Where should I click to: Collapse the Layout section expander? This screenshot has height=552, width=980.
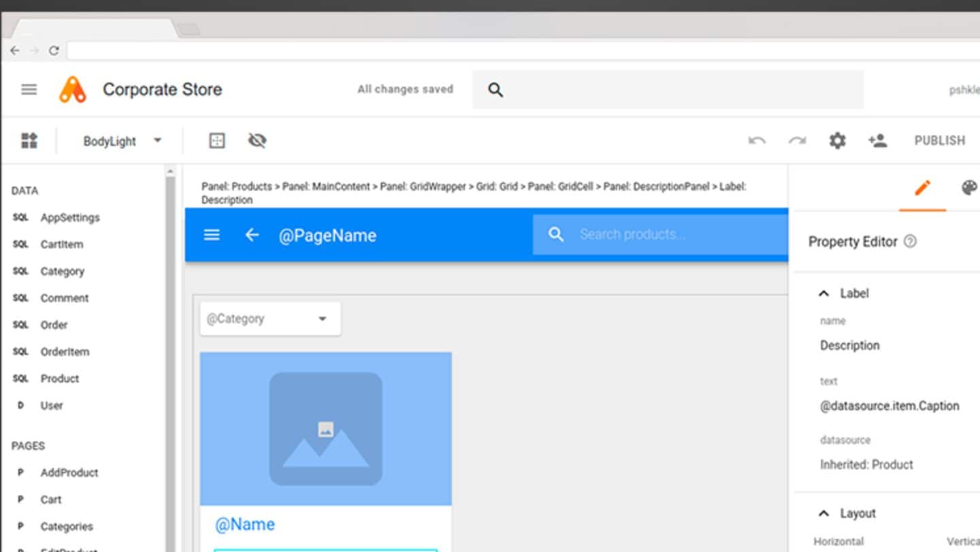823,513
